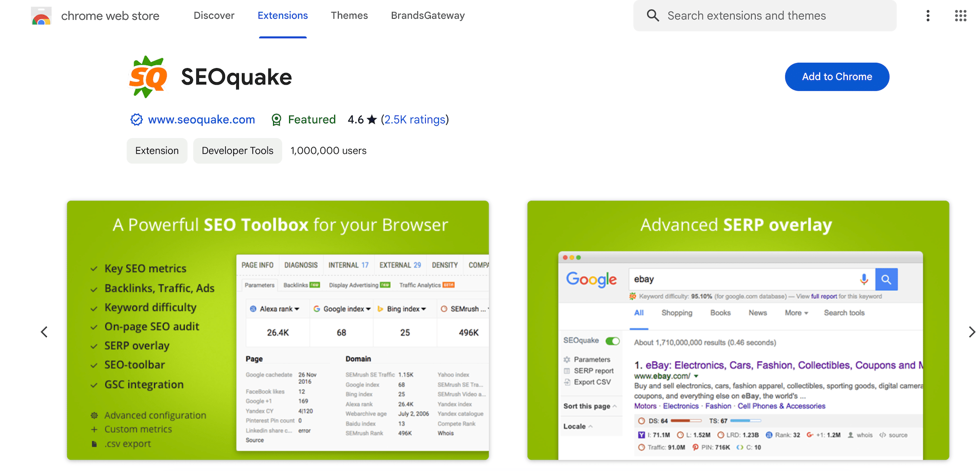Click the Featured badge icon
Viewport: 980px width, 471px height.
coord(276,119)
